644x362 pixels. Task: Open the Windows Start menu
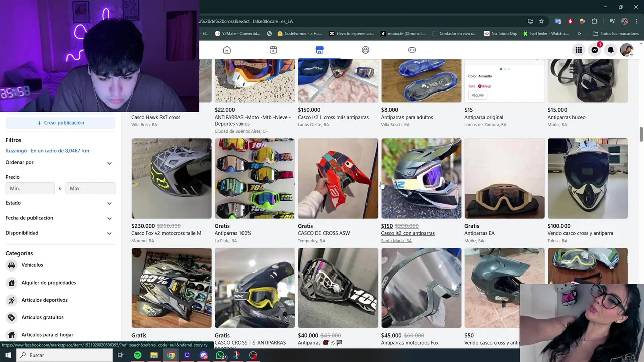click(8, 355)
